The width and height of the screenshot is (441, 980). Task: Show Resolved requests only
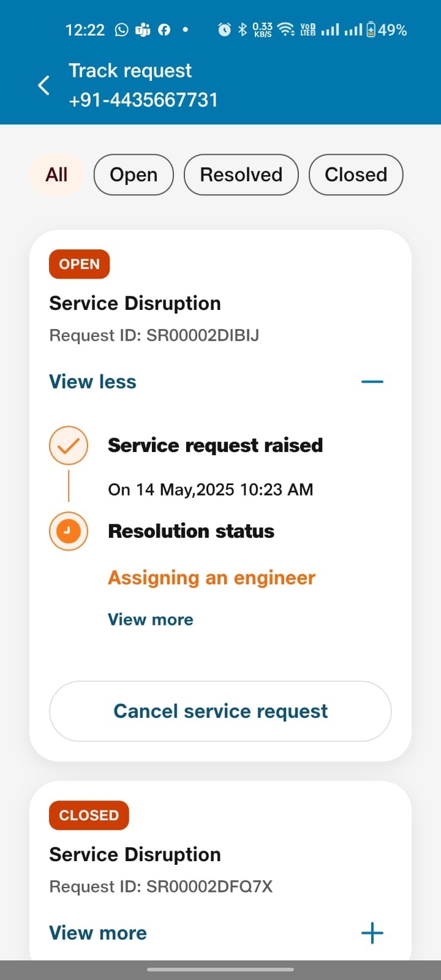tap(241, 175)
